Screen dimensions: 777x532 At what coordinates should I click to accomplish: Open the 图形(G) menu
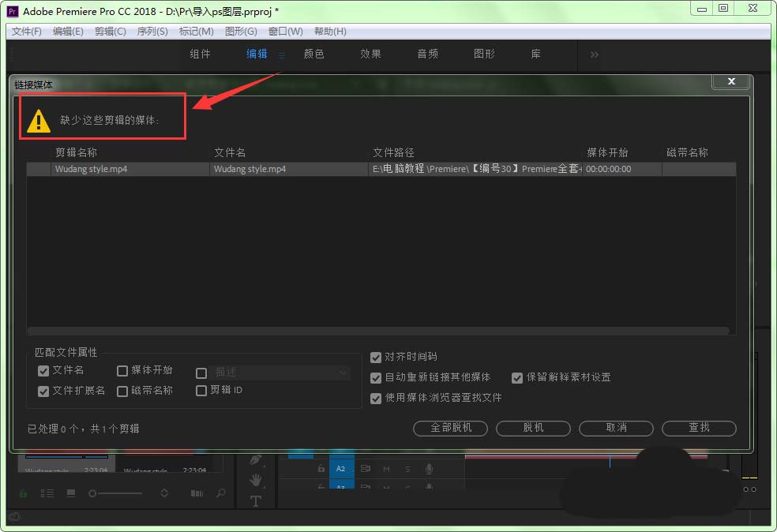[241, 32]
